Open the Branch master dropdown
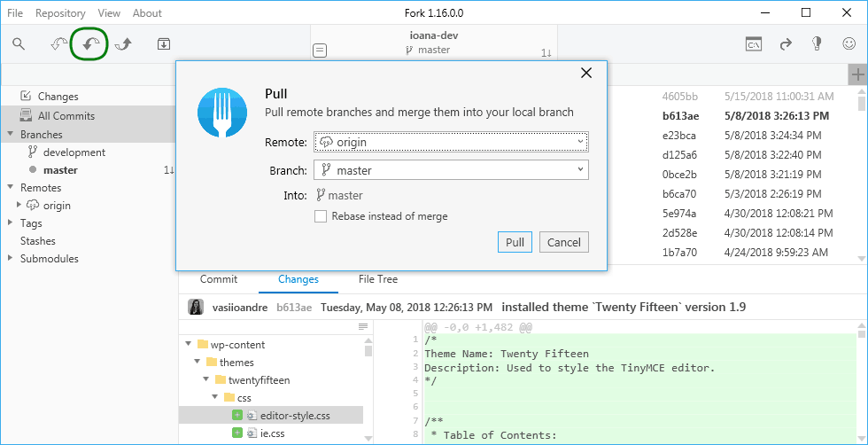 tap(451, 170)
